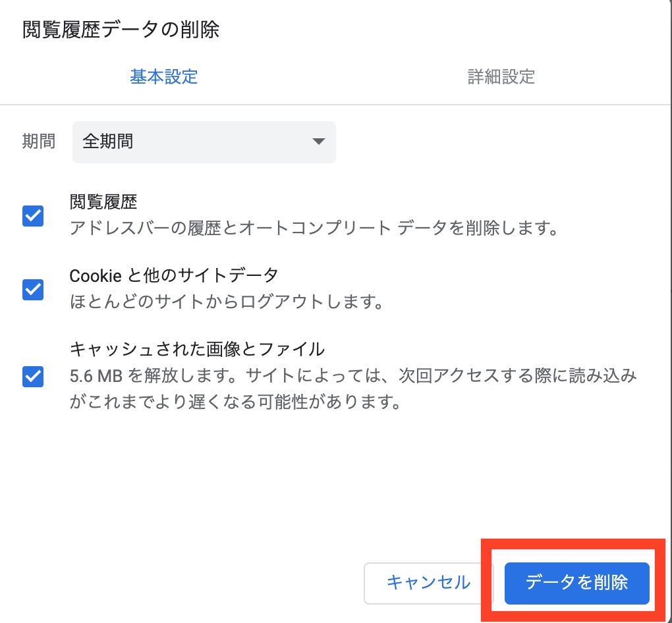Click the 閲覧履歴 option label
The height and width of the screenshot is (623, 672).
[103, 201]
